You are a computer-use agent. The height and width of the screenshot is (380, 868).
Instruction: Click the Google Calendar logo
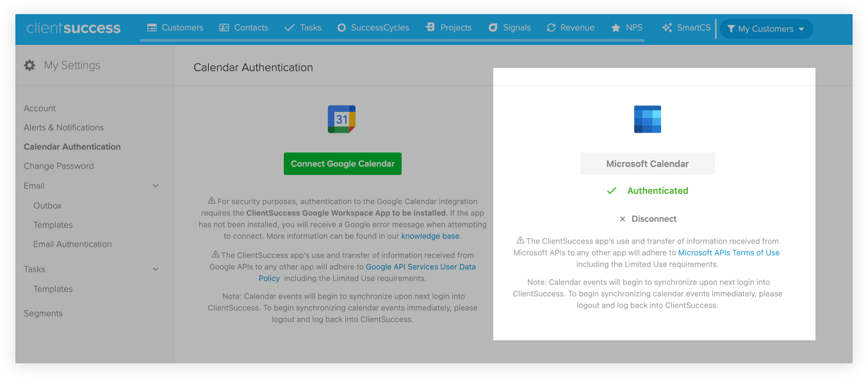tap(342, 119)
